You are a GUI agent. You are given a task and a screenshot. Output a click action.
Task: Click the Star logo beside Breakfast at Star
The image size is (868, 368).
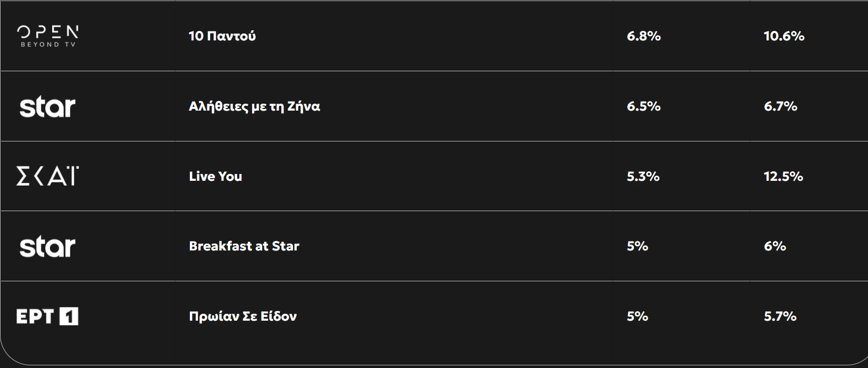coord(47,247)
